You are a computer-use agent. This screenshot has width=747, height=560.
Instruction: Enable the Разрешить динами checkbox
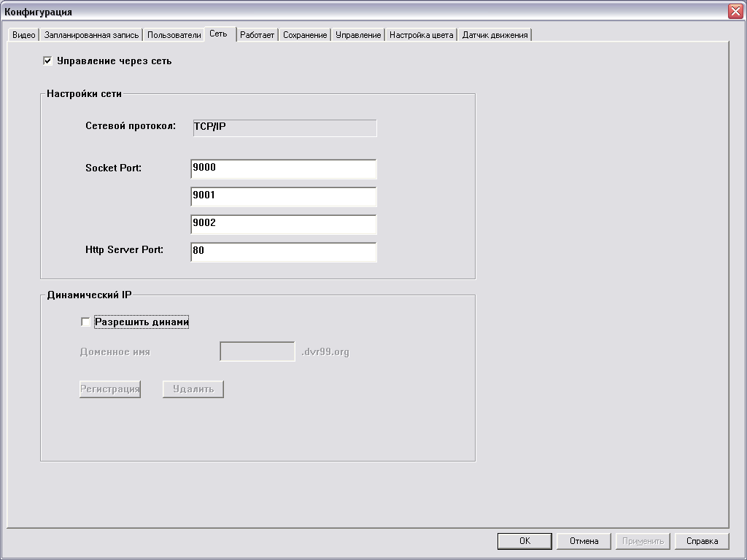pyautogui.click(x=85, y=322)
